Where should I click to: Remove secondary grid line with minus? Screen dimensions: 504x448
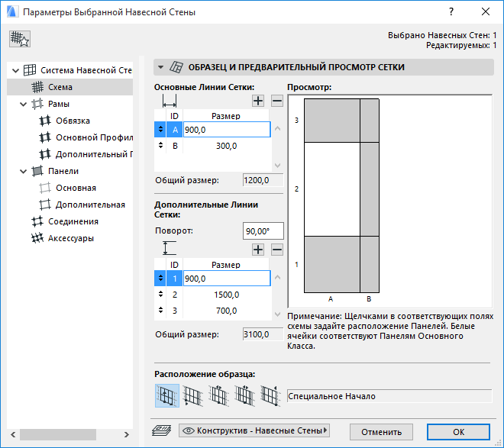(276, 250)
